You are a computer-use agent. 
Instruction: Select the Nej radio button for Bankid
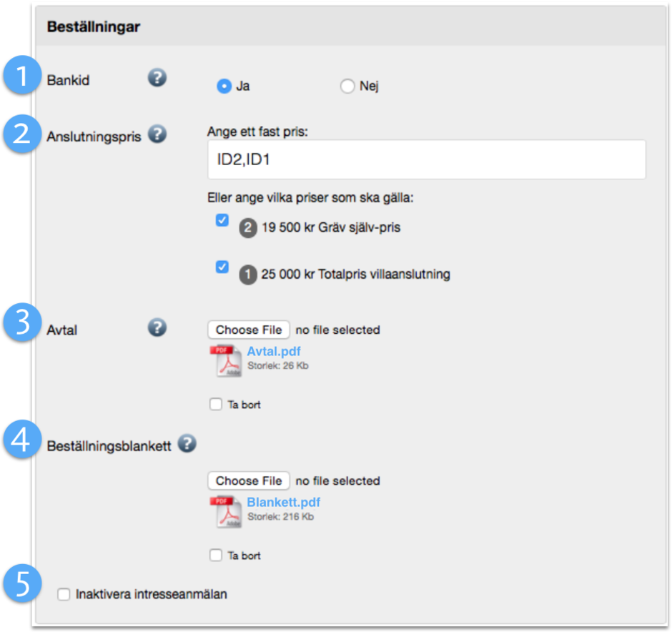click(x=347, y=86)
